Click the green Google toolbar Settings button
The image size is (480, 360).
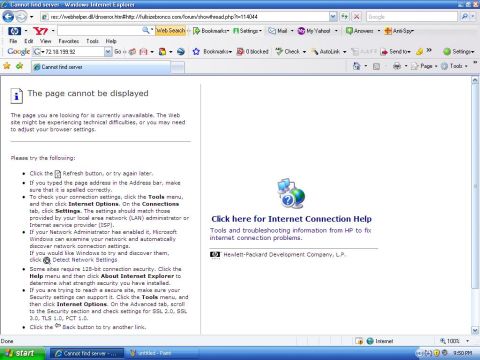coord(458,52)
